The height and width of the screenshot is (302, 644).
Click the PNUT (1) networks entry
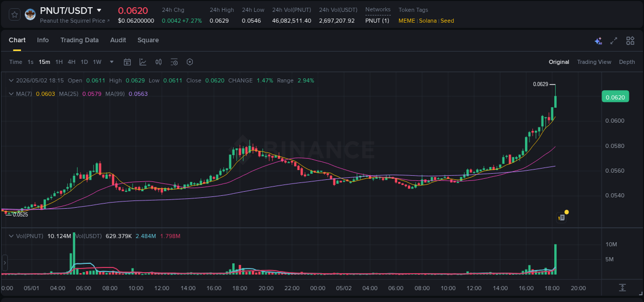[x=377, y=21]
